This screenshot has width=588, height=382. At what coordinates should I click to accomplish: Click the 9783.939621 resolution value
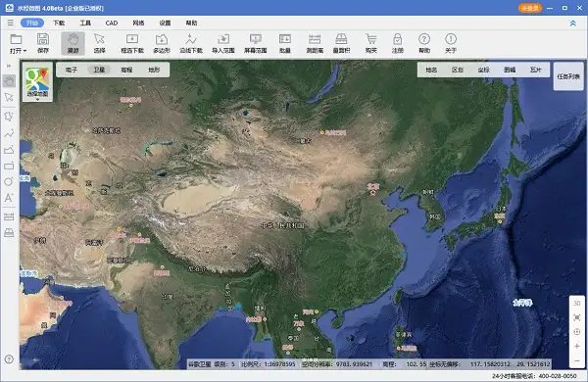tap(354, 364)
